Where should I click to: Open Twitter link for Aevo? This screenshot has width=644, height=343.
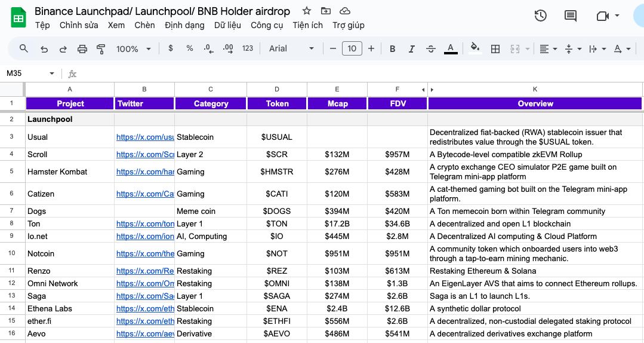coord(145,334)
